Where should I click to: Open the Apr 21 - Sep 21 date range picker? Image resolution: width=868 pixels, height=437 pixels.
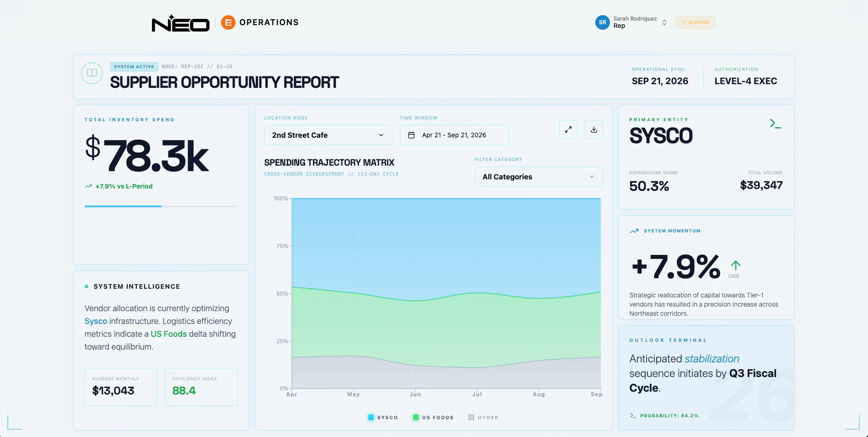[x=454, y=135]
